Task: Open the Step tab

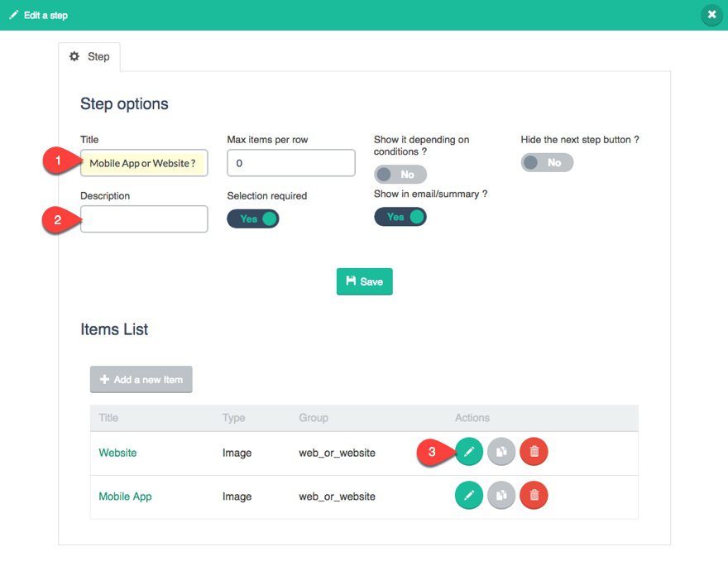Action: point(89,56)
